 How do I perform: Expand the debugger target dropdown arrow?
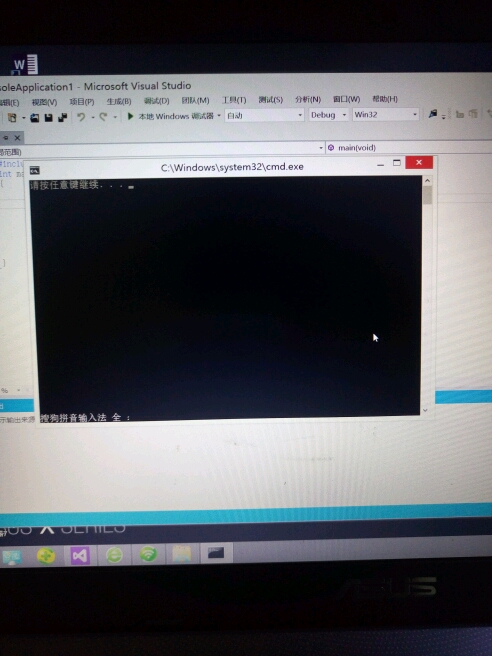(x=219, y=116)
